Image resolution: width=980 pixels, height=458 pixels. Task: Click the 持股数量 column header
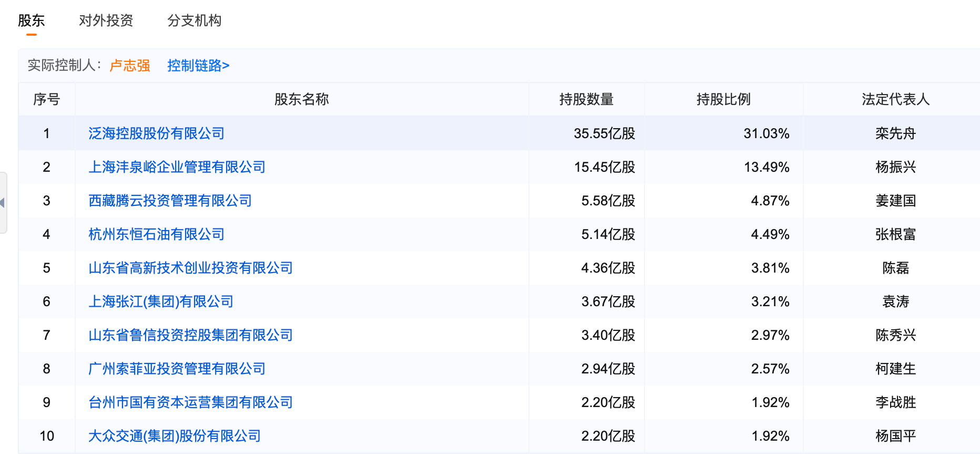tap(587, 99)
